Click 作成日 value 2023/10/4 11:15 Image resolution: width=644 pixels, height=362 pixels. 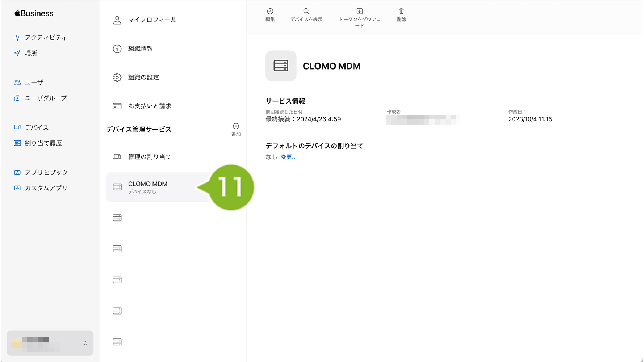tap(530, 119)
